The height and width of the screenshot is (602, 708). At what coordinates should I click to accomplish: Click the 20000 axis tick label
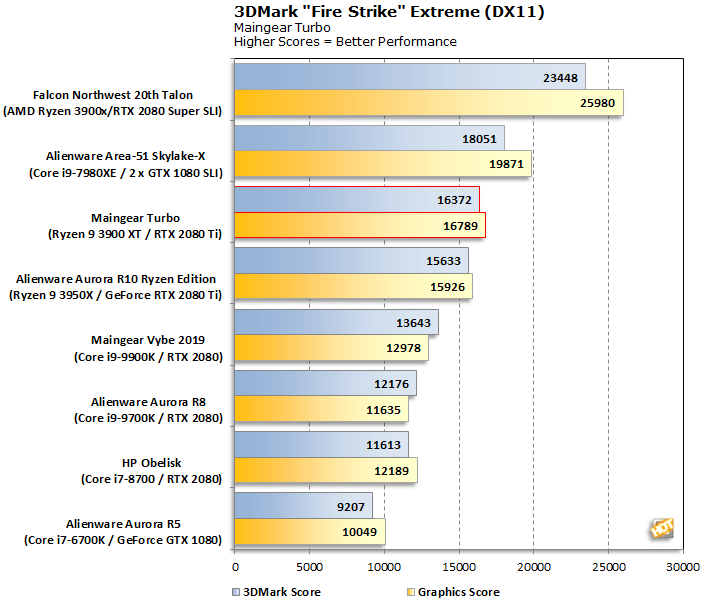[x=534, y=567]
